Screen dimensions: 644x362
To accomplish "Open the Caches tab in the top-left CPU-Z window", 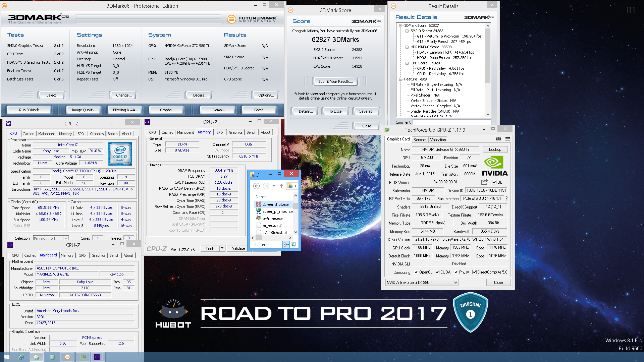I will (x=29, y=134).
